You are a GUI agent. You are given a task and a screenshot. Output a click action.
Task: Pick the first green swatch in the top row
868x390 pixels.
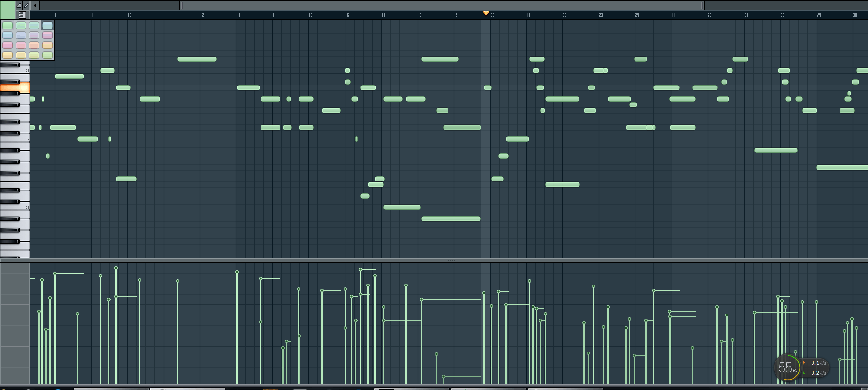coord(8,25)
